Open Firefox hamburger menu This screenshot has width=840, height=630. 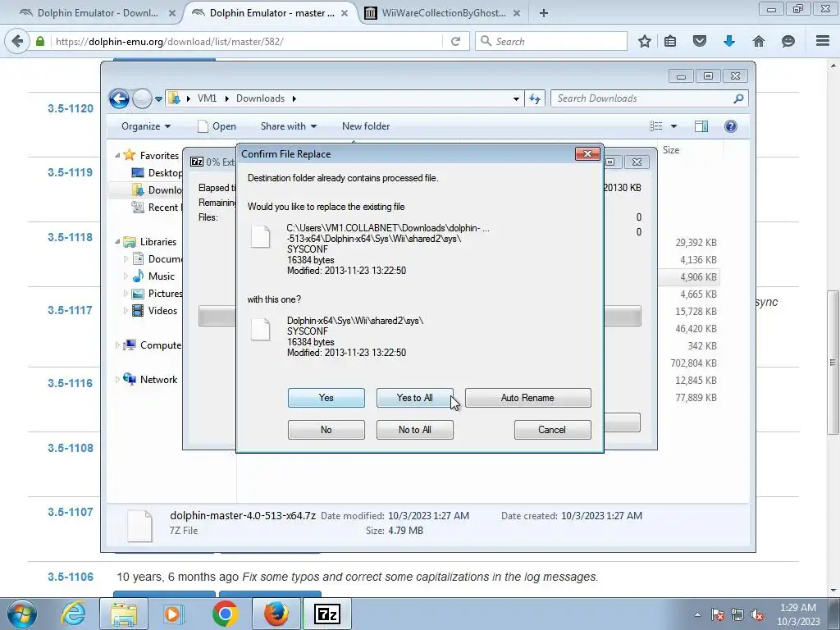tap(823, 41)
